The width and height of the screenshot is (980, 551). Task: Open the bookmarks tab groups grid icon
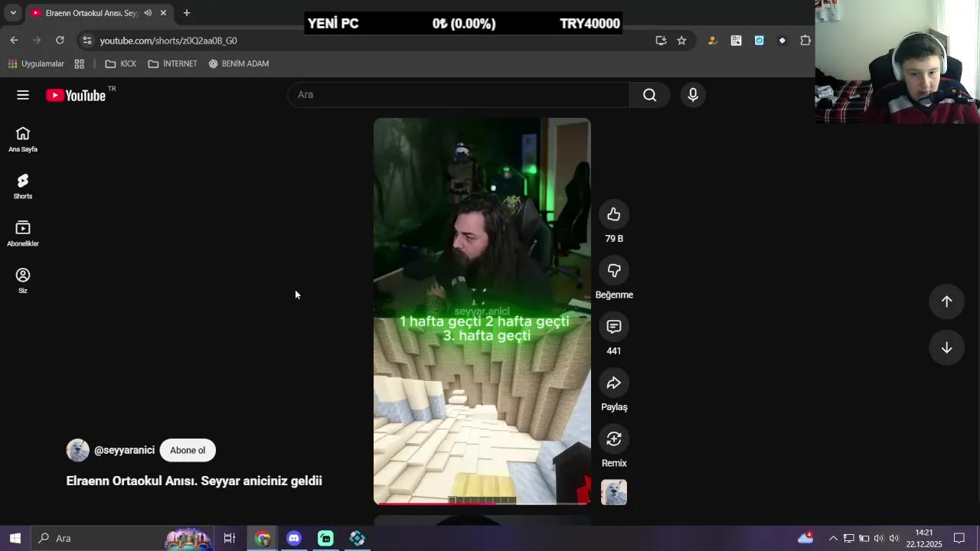(x=80, y=64)
